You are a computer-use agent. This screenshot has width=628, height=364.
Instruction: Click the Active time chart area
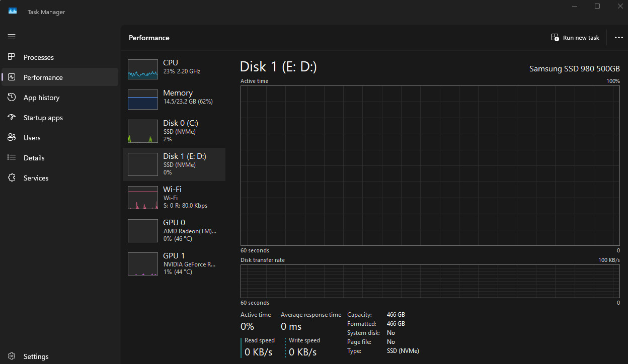[x=430, y=165]
